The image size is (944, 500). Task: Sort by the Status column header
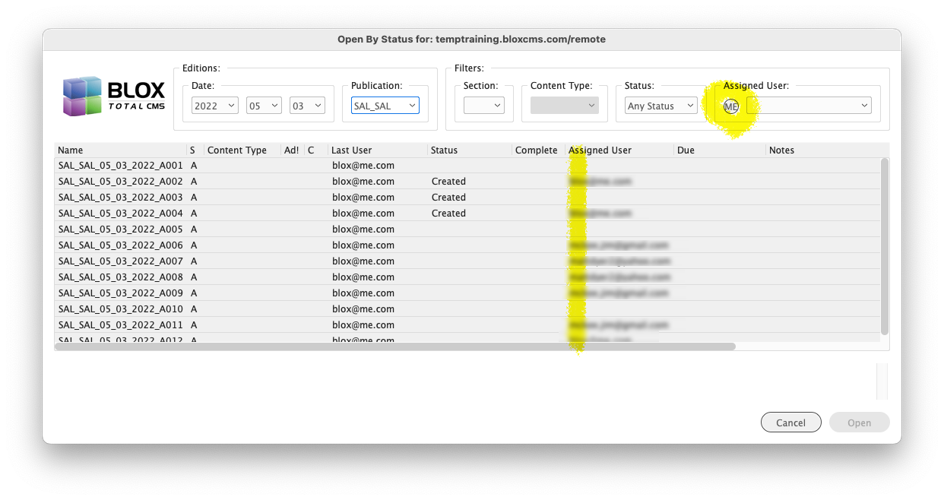pos(444,150)
